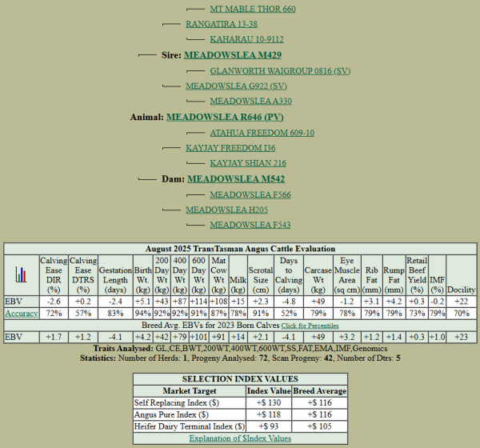Image resolution: width=480 pixels, height=448 pixels.
Task: Open dam MEADOWSLEA M542 link
Action: [x=236, y=179]
